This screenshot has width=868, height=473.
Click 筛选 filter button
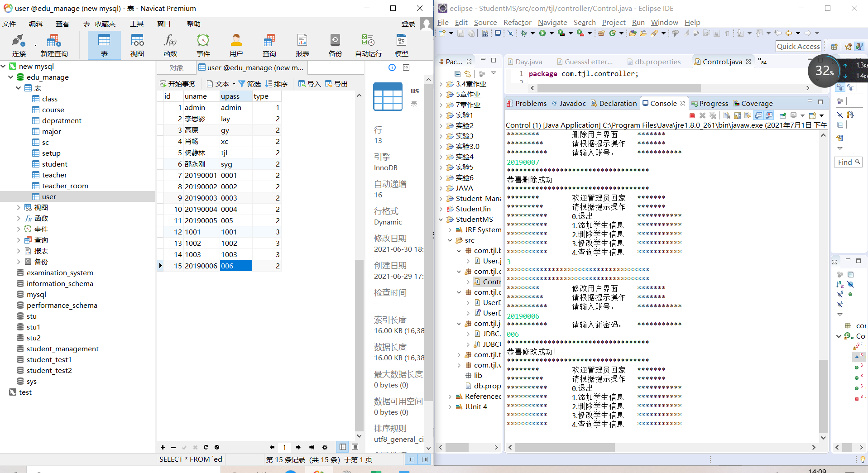[x=249, y=84]
